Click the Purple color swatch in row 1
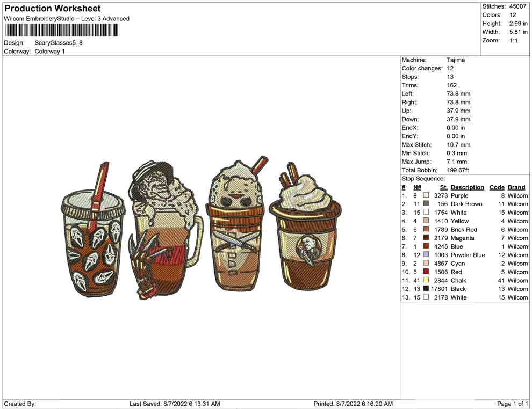Screen dimensions: 532x409 tap(426, 195)
